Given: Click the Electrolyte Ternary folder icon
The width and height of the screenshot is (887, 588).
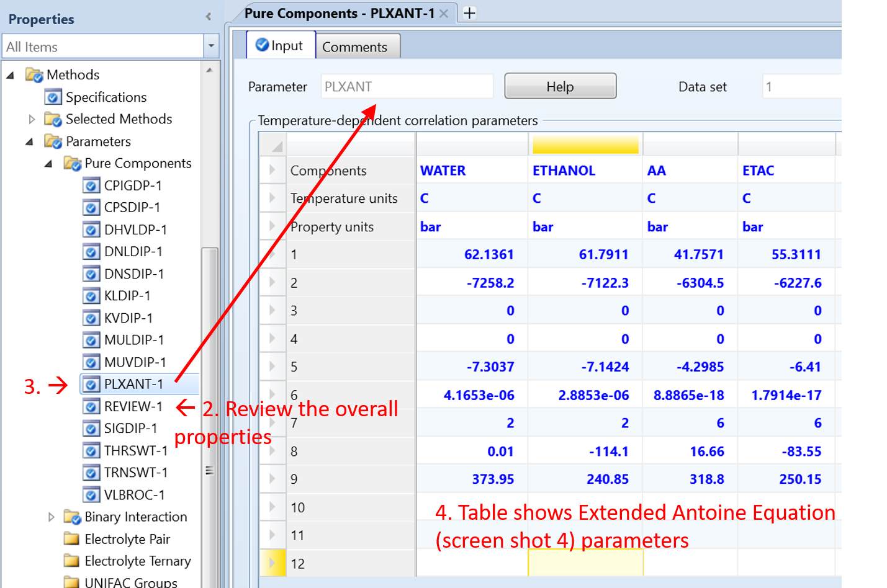Looking at the screenshot, I should [72, 561].
